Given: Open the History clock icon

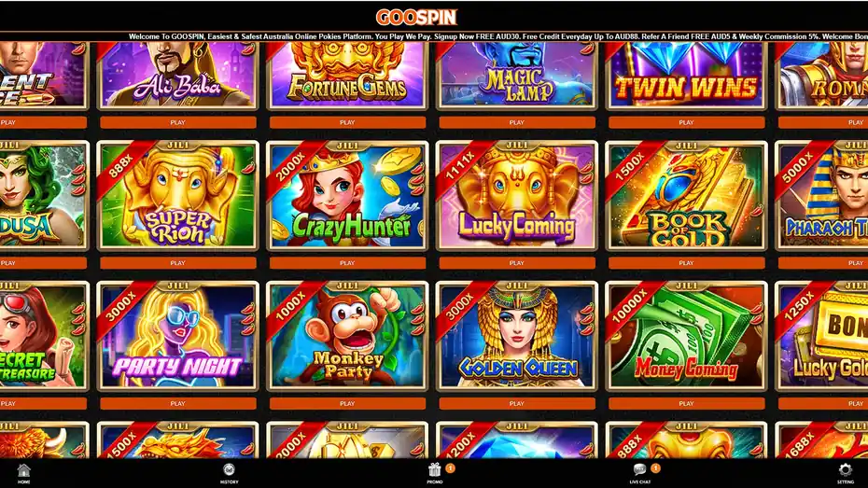Looking at the screenshot, I should point(229,470).
